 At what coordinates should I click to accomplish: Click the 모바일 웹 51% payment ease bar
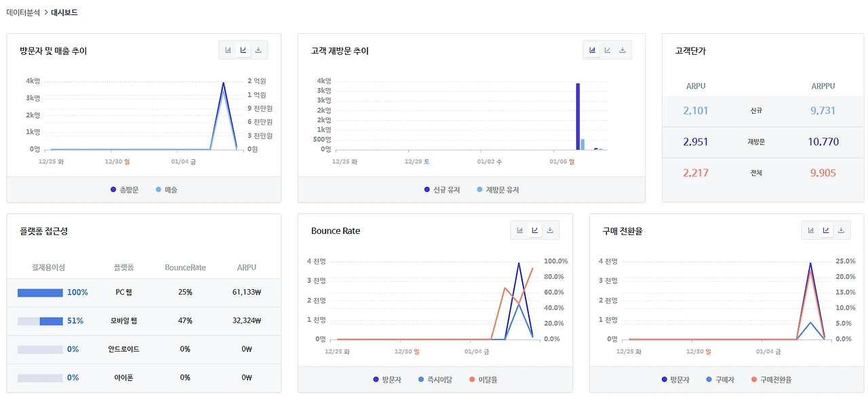pos(40,321)
